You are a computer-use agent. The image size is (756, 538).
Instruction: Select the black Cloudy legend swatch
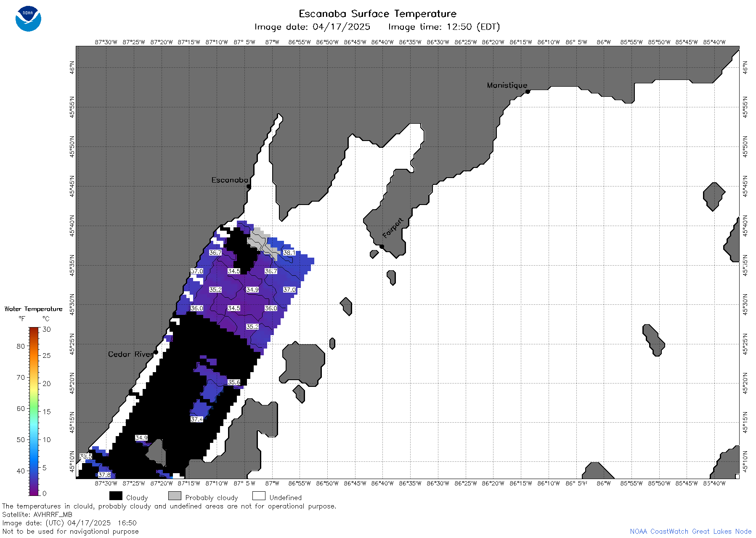click(x=116, y=496)
